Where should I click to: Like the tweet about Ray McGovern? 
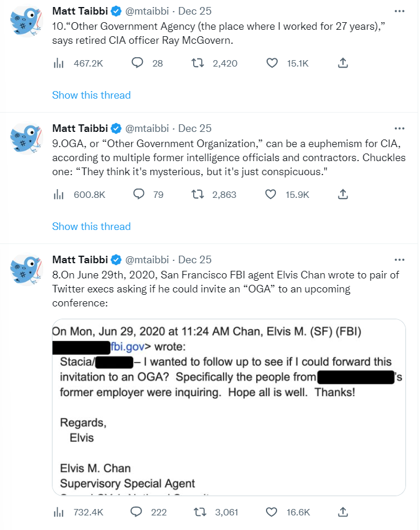(x=272, y=63)
